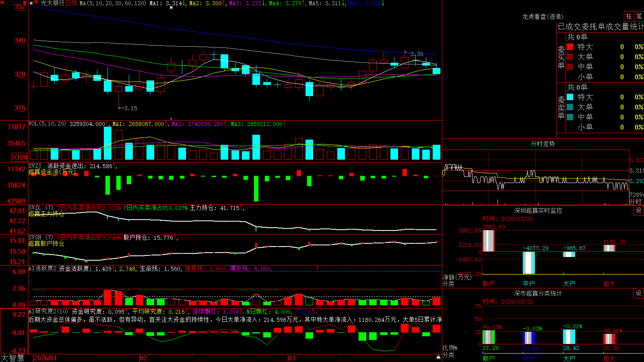The height and width of the screenshot is (362, 644).
Task: Click the small lock icon at chart bottom
Action: pos(439,357)
